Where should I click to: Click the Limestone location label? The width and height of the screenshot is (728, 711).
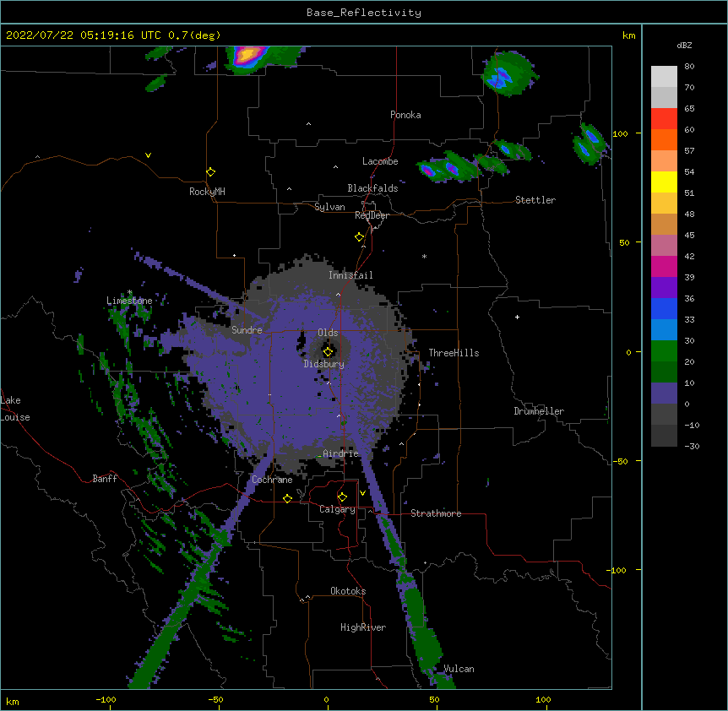[129, 301]
